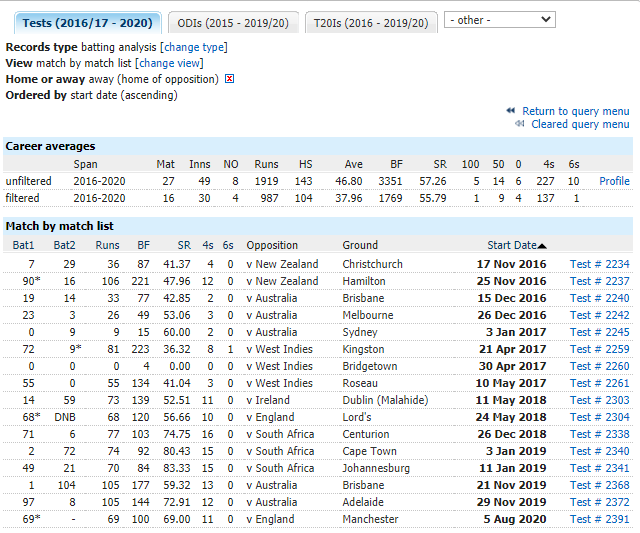This screenshot has height=533, width=640.
Task: Switch to the ODIs (2015 - 2019/20) tab
Action: coord(232,22)
